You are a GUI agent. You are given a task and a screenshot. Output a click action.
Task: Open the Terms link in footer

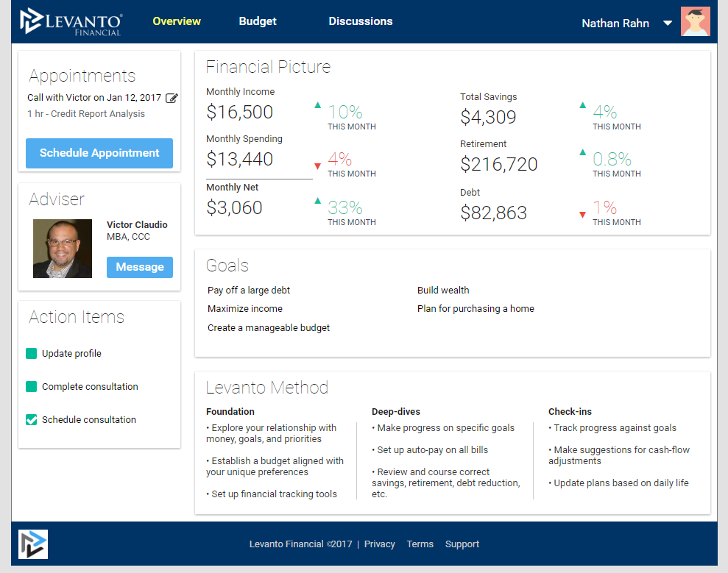420,544
